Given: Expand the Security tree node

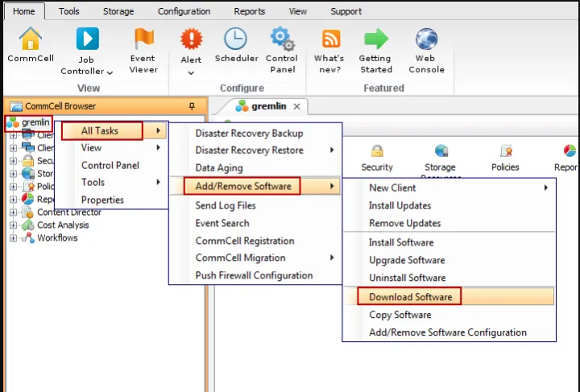Looking at the screenshot, I should tap(13, 161).
